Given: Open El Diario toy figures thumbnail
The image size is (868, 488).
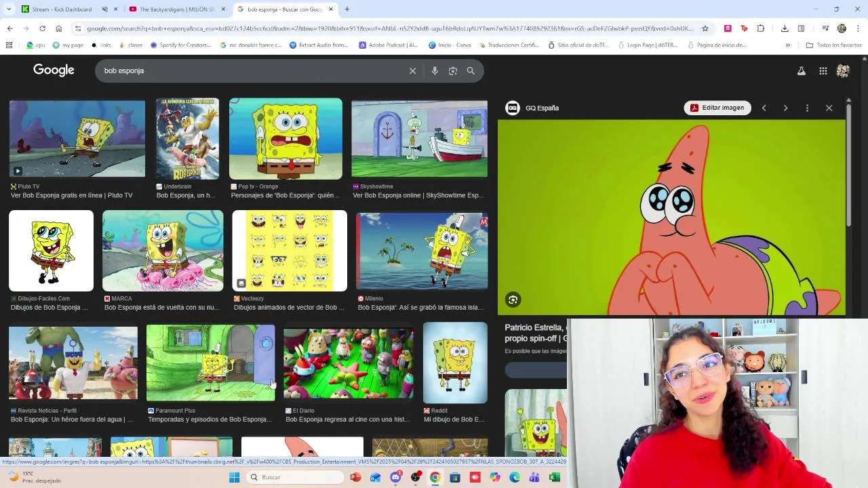Looking at the screenshot, I should coord(349,363).
